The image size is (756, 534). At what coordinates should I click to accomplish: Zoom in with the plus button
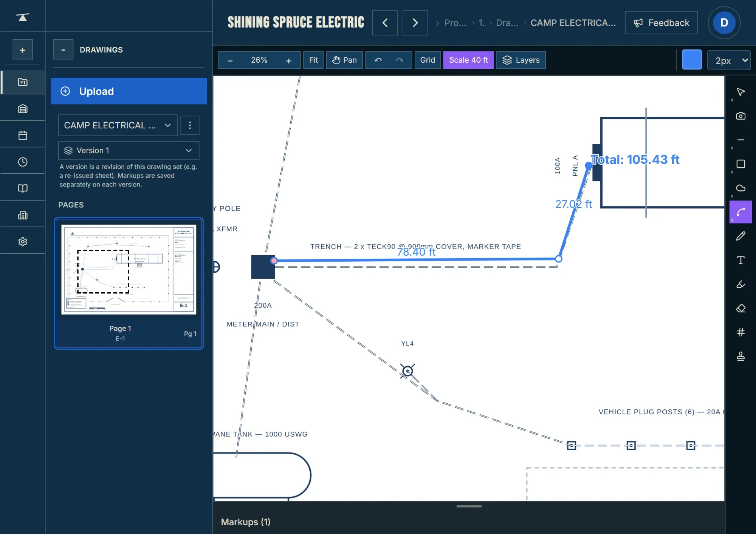(x=289, y=60)
